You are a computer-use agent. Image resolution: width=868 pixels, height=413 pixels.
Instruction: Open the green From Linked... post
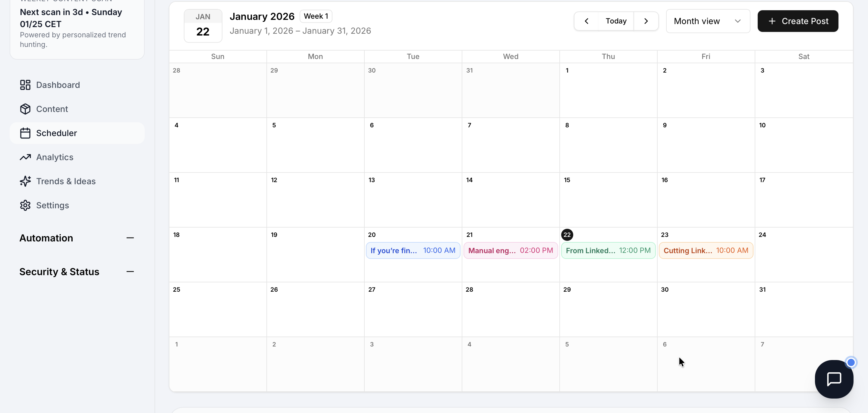[608, 250]
